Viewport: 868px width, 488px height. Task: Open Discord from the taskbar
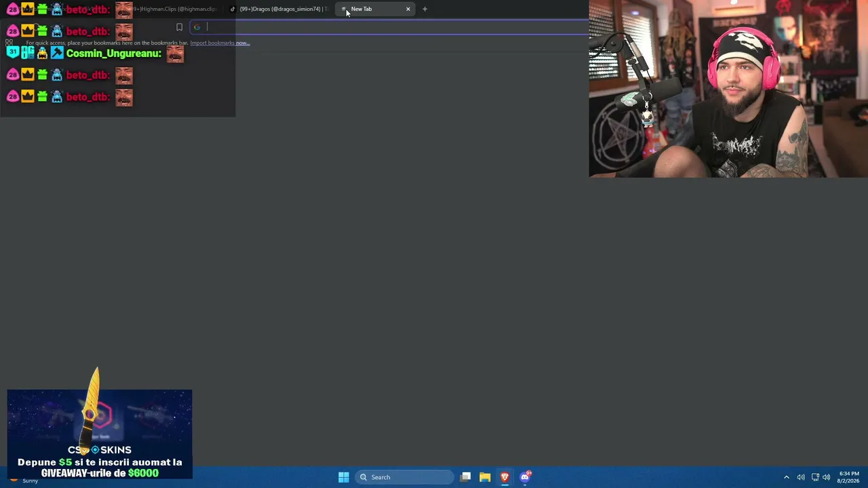pos(525,477)
